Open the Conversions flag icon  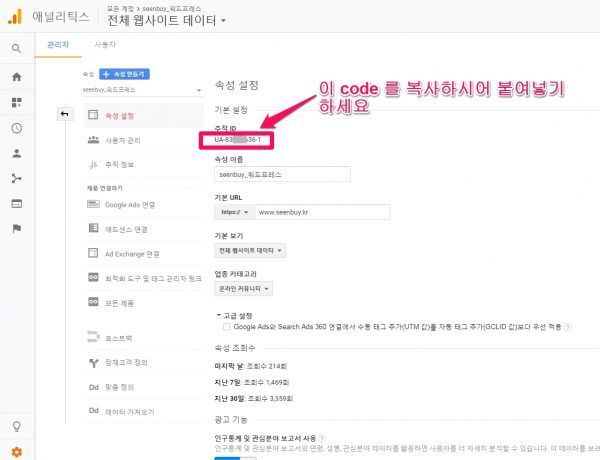coord(16,229)
